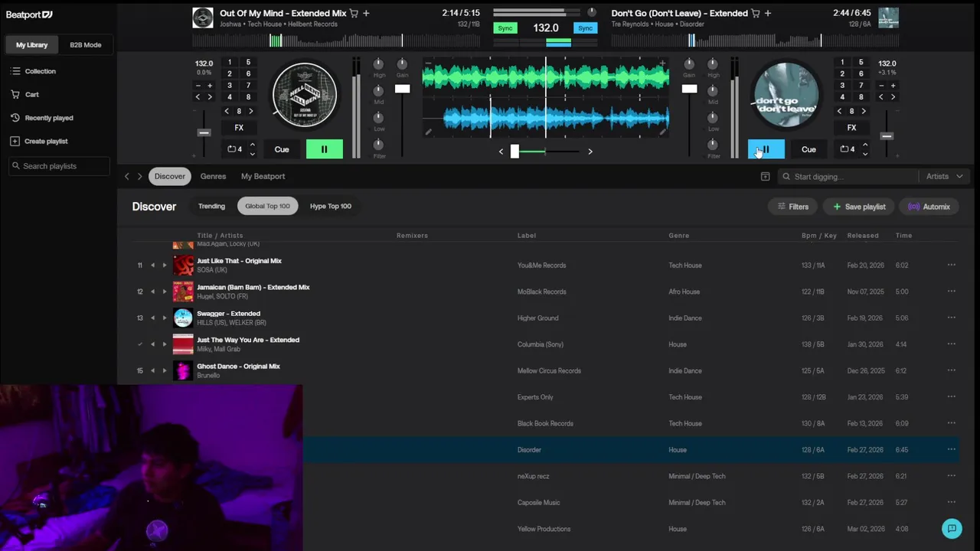Open more options for Just Like That row
The width and height of the screenshot is (980, 551).
tap(952, 265)
